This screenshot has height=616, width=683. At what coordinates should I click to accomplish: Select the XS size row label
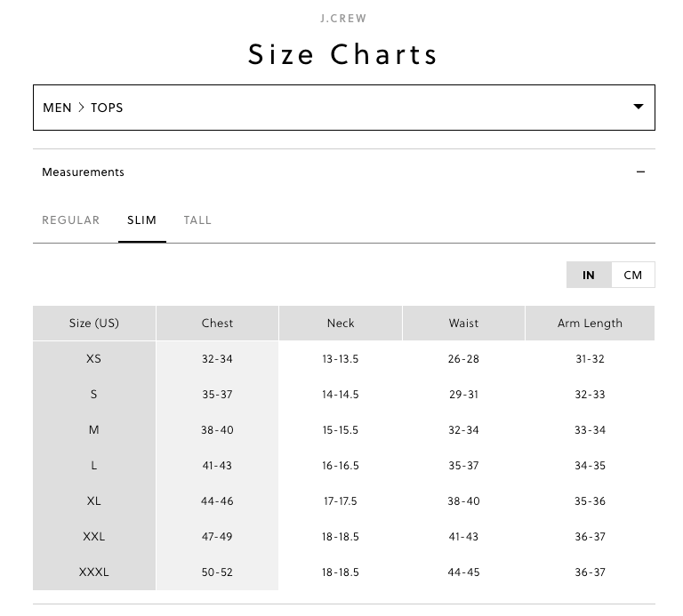[93, 359]
